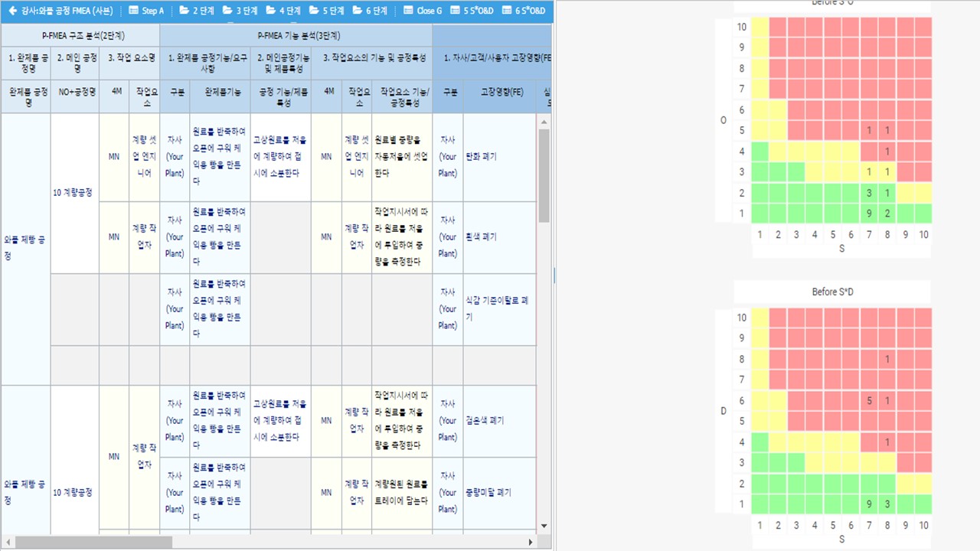This screenshot has width=980, height=551.
Task: Open the 6 S*O&D view
Action: point(524,11)
